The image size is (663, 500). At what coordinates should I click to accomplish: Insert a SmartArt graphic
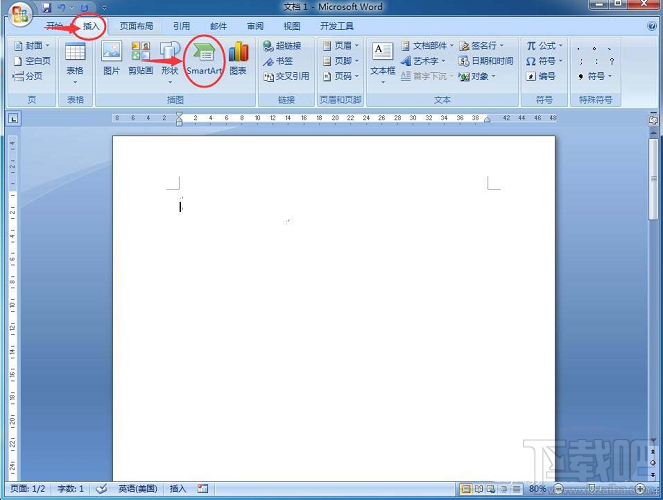point(204,59)
